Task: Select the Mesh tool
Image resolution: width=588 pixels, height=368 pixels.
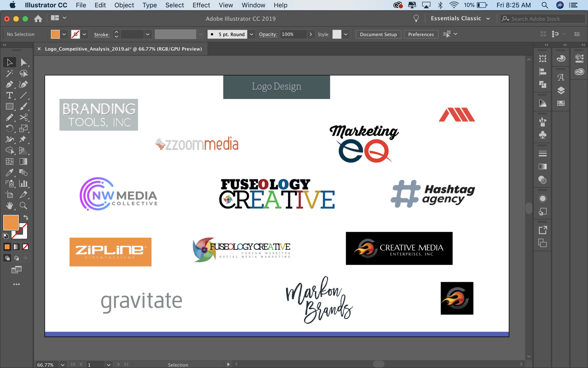Action: pos(10,161)
